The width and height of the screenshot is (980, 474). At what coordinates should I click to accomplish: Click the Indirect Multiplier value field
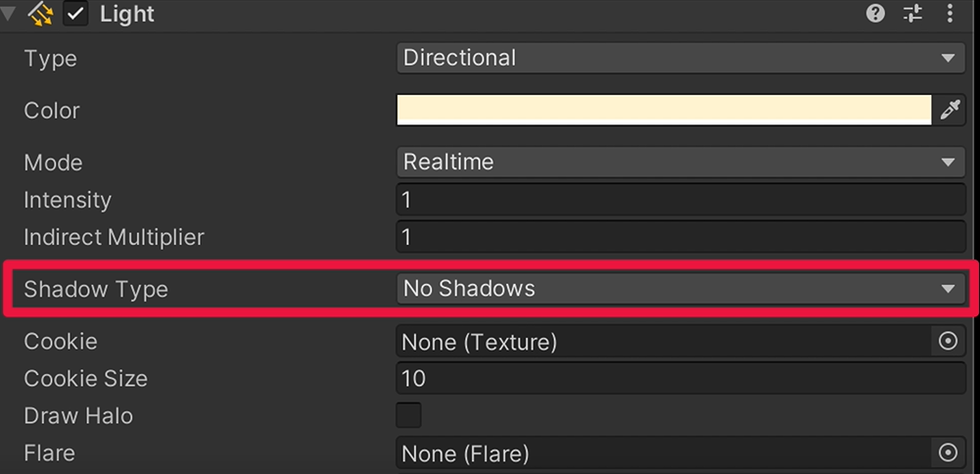point(681,238)
